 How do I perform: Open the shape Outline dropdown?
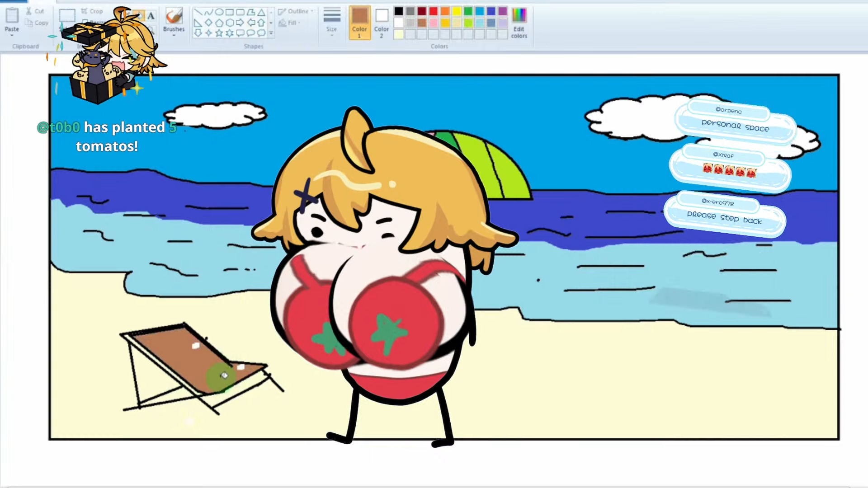coord(296,11)
